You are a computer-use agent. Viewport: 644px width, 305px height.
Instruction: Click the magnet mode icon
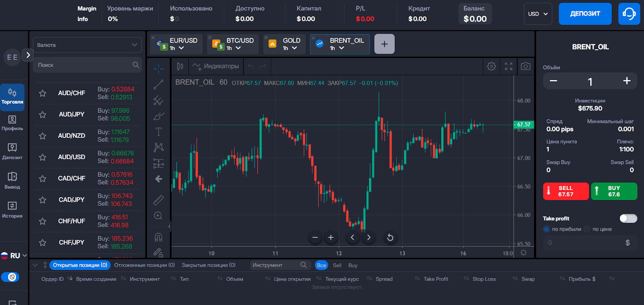pyautogui.click(x=159, y=237)
